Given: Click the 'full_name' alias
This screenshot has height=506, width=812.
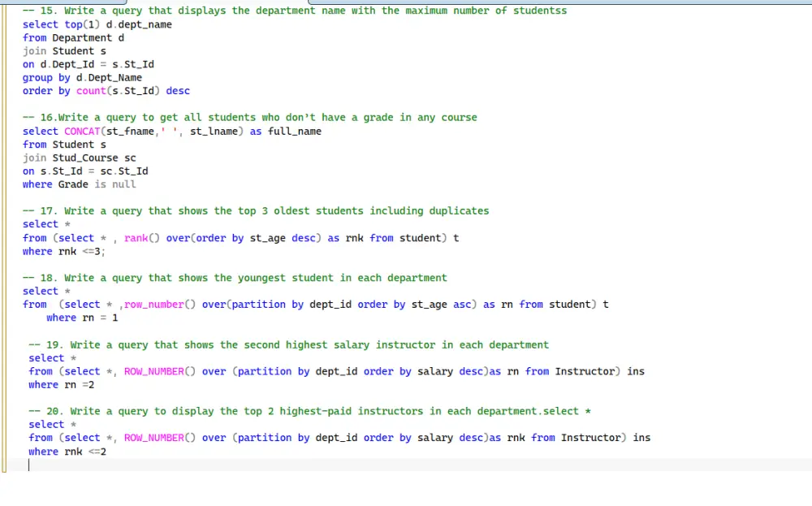Looking at the screenshot, I should pos(295,132).
